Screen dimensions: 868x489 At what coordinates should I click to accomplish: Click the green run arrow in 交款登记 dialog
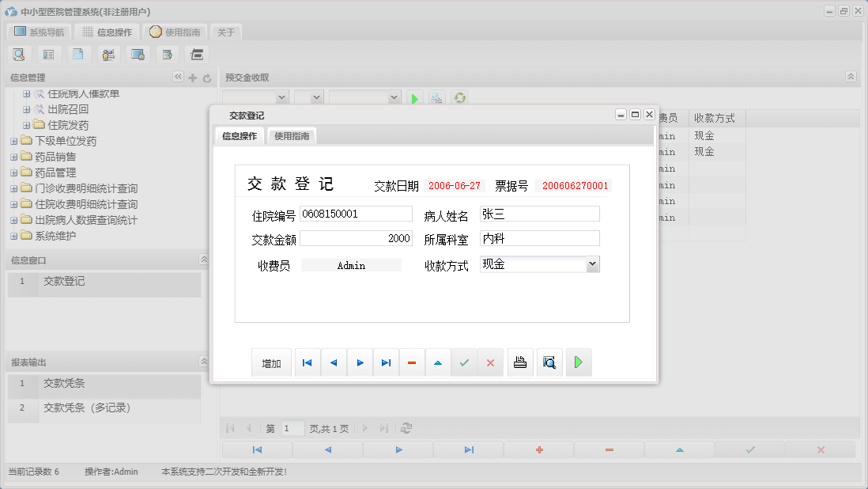point(578,362)
